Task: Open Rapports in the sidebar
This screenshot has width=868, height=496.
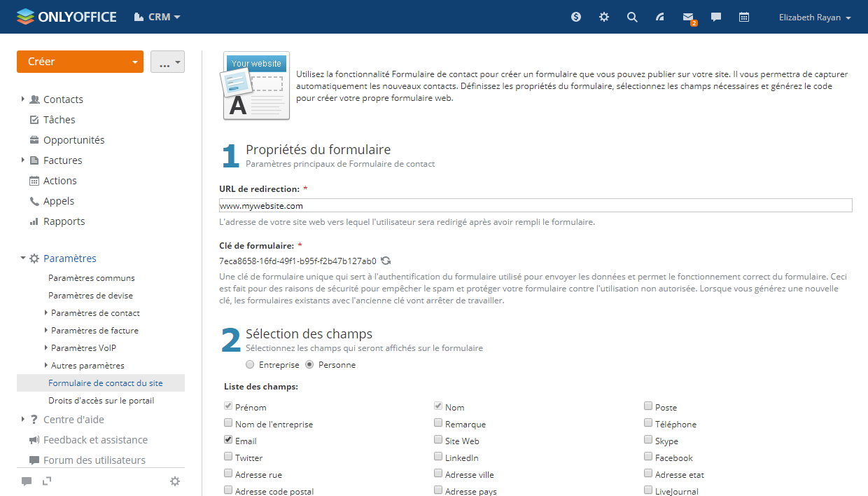Action: click(x=64, y=221)
